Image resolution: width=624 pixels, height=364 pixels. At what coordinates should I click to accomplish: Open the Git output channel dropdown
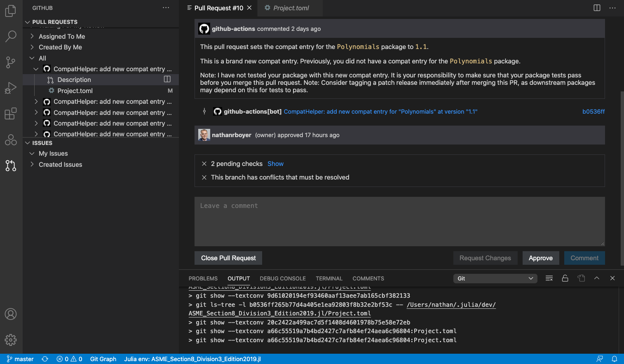point(495,278)
